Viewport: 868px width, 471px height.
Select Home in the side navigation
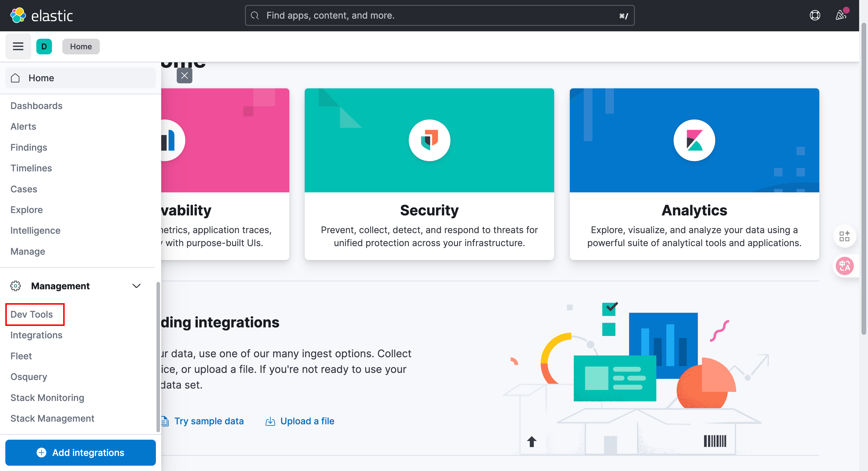click(x=81, y=78)
